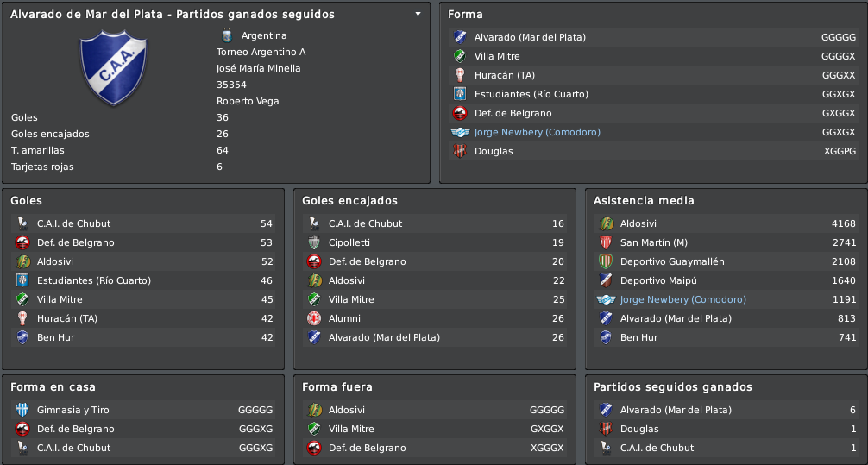
Task: Click Alumni badge in Goles encajados
Action: pyautogui.click(x=314, y=318)
